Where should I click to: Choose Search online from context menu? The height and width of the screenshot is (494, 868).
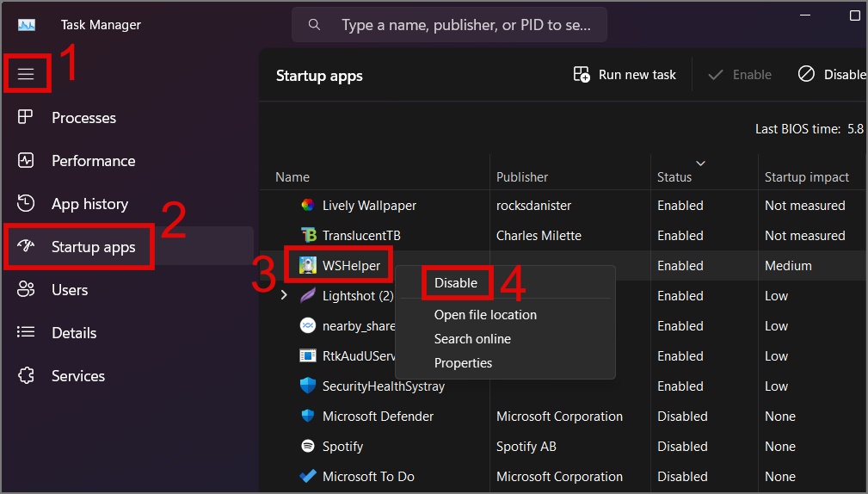(472, 339)
